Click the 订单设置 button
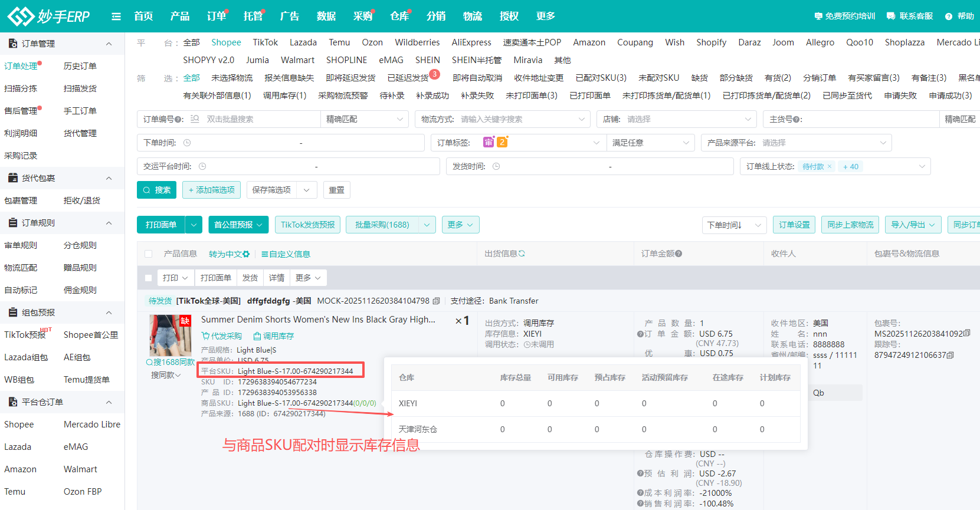980x510 pixels. click(x=794, y=225)
